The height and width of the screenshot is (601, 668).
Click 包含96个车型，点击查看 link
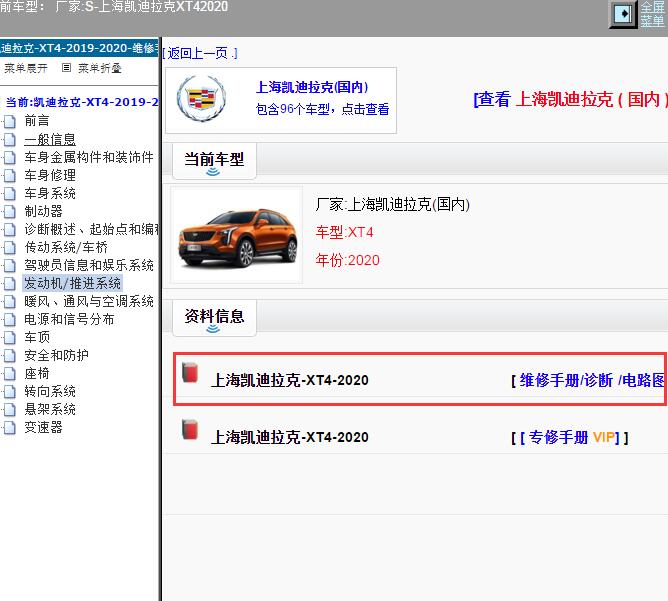coord(322,109)
